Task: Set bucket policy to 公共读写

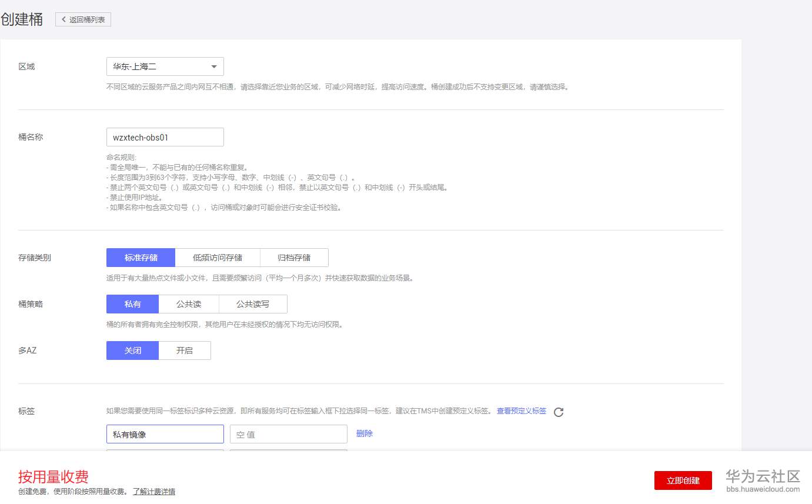Action: point(253,304)
